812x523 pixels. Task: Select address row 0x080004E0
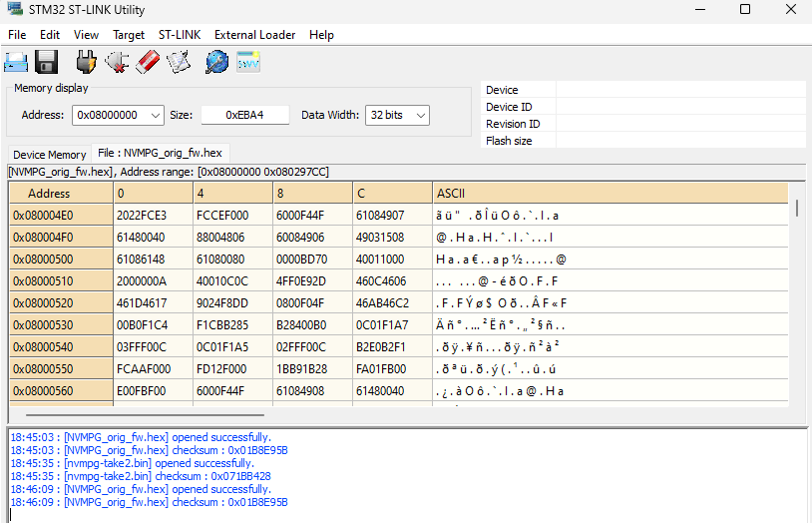[61, 216]
